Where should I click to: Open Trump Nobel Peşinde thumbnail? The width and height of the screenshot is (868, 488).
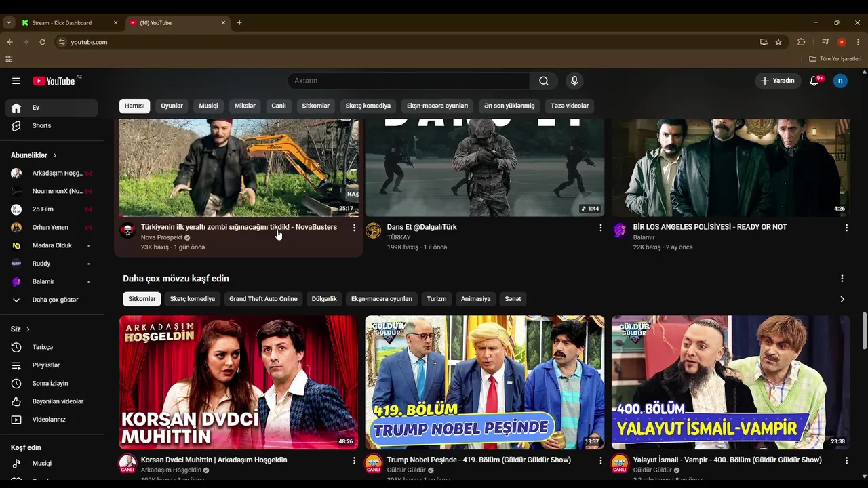pyautogui.click(x=485, y=382)
